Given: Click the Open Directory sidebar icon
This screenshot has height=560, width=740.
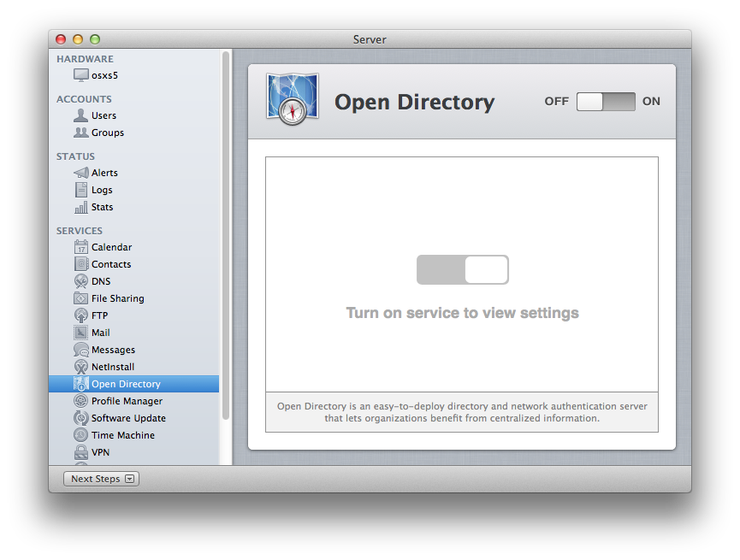Looking at the screenshot, I should [x=80, y=384].
